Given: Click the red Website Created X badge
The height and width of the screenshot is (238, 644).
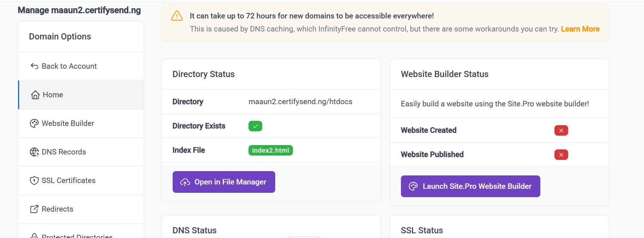Looking at the screenshot, I should tap(561, 131).
